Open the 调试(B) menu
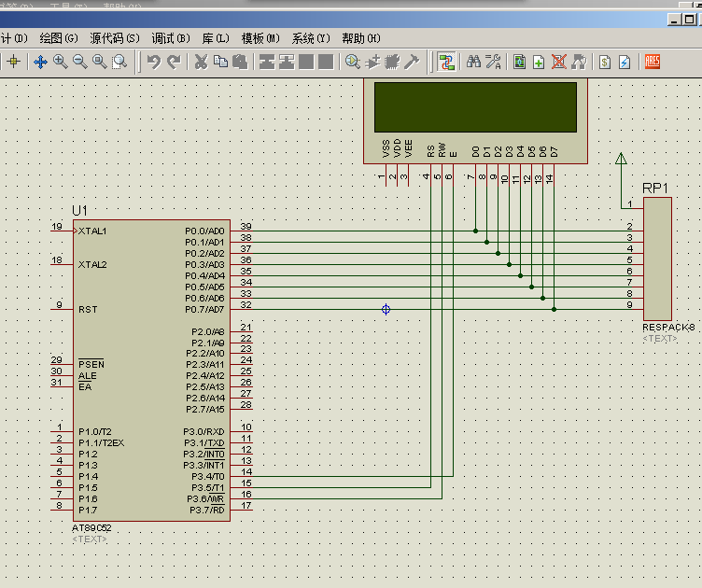702x588 pixels. [x=171, y=38]
